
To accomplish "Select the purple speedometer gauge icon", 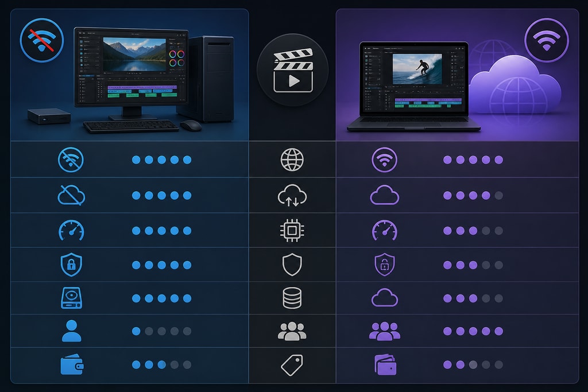I will (x=384, y=231).
